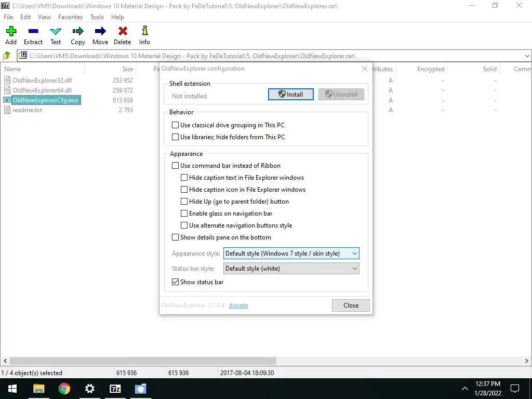This screenshot has width=532, height=399.
Task: Click the Uninstall button
Action: coord(341,95)
